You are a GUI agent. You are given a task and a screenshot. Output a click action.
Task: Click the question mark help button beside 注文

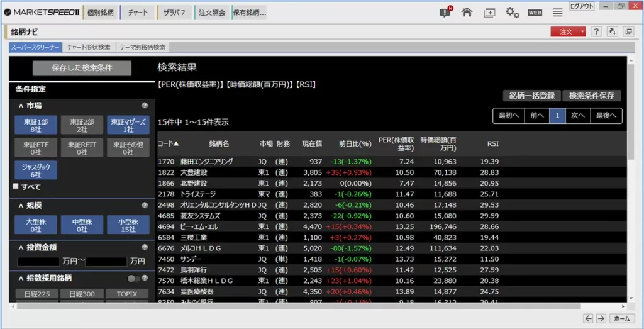596,31
